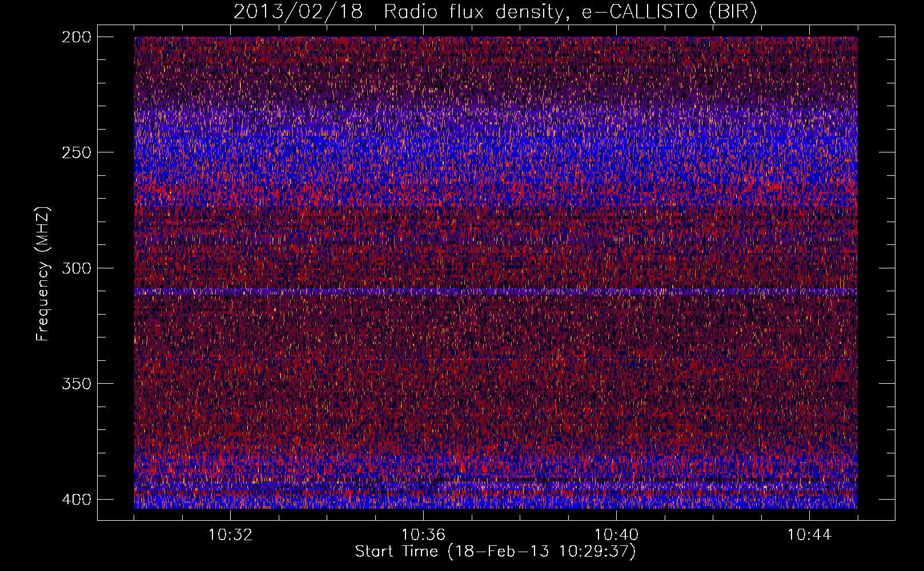Click the plot title '2013/02/18 Radio flux density'
924x571 pixels.
point(495,11)
